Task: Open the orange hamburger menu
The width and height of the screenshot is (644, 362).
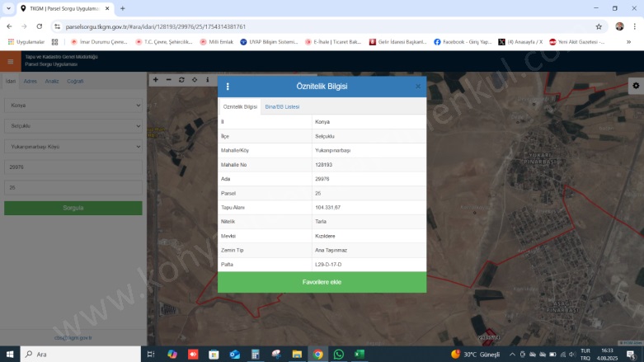Action: [11, 61]
